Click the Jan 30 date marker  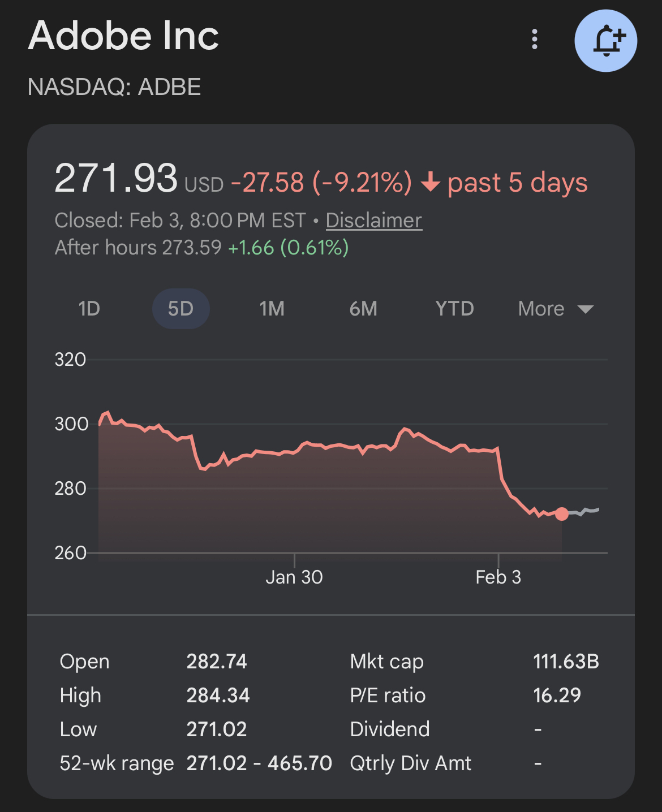click(294, 577)
